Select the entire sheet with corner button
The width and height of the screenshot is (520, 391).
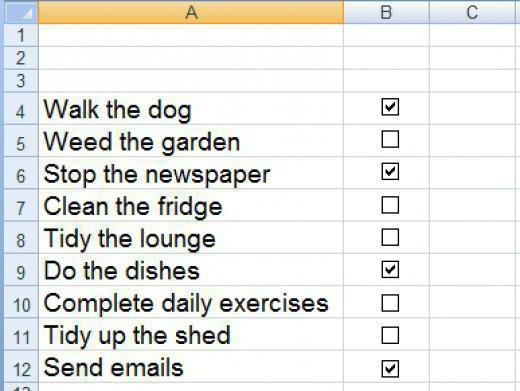tap(21, 12)
